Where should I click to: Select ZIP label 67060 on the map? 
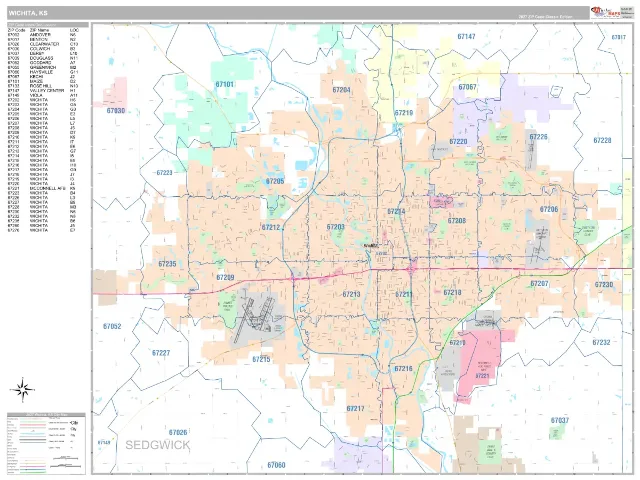(x=276, y=465)
